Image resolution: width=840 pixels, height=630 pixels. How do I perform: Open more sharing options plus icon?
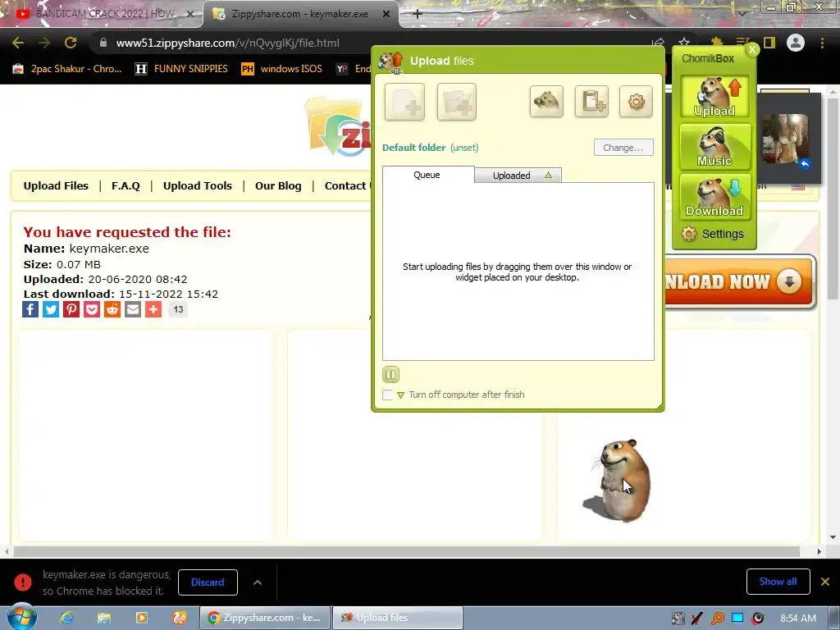(153, 309)
